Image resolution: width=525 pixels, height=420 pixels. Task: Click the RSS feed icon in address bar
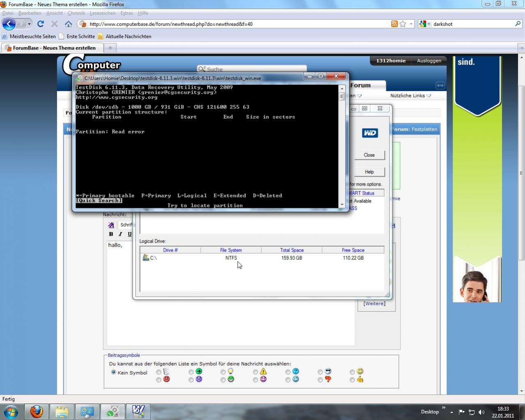pyautogui.click(x=394, y=24)
